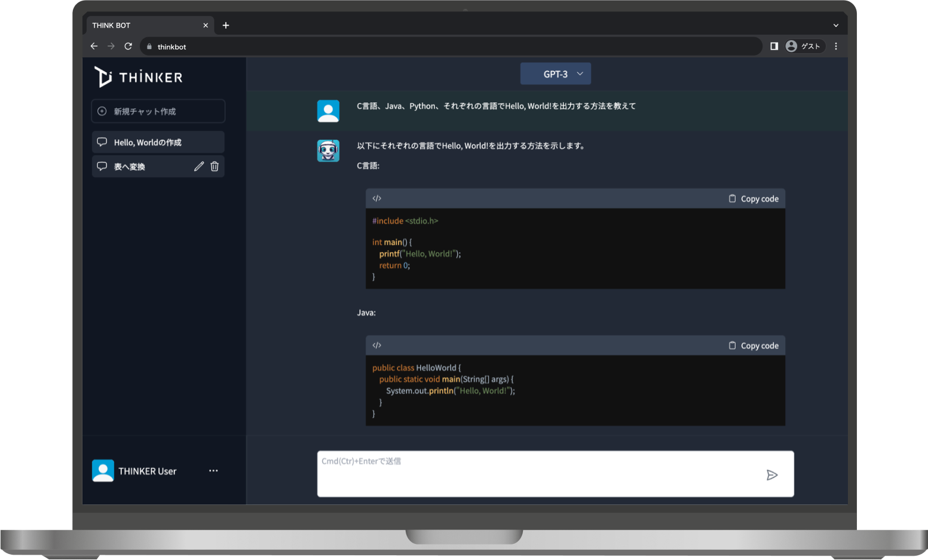Copy code from the C language block
928x560 pixels.
pos(754,199)
